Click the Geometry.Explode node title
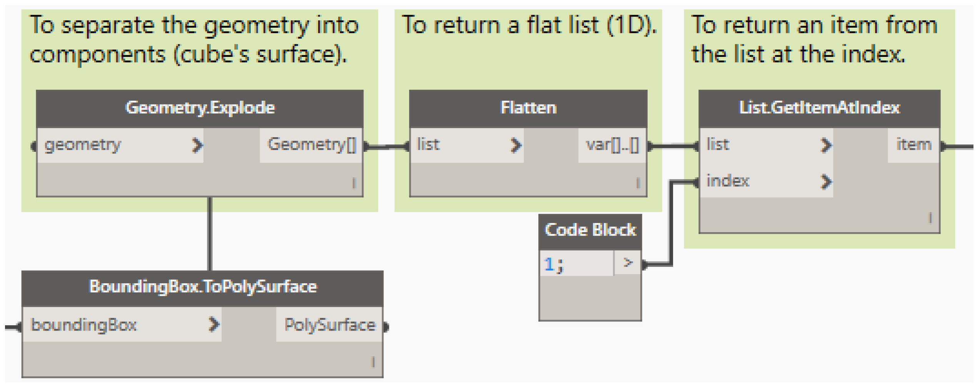 pyautogui.click(x=200, y=108)
